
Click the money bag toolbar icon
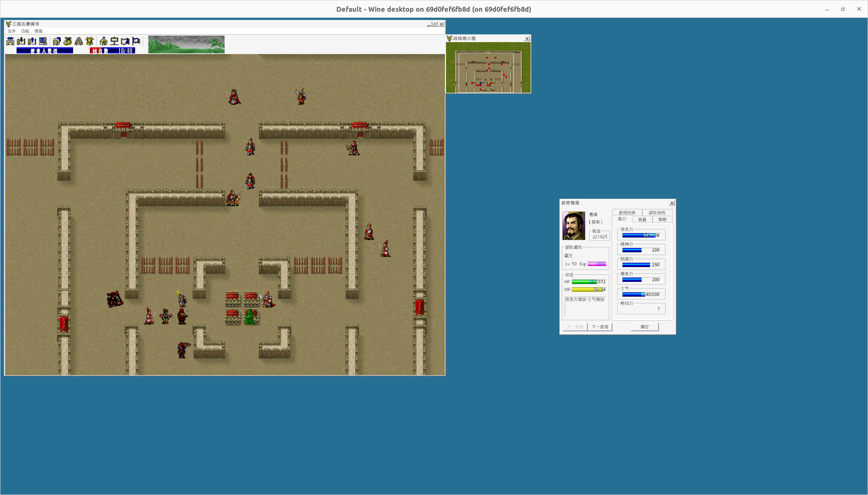pos(68,42)
